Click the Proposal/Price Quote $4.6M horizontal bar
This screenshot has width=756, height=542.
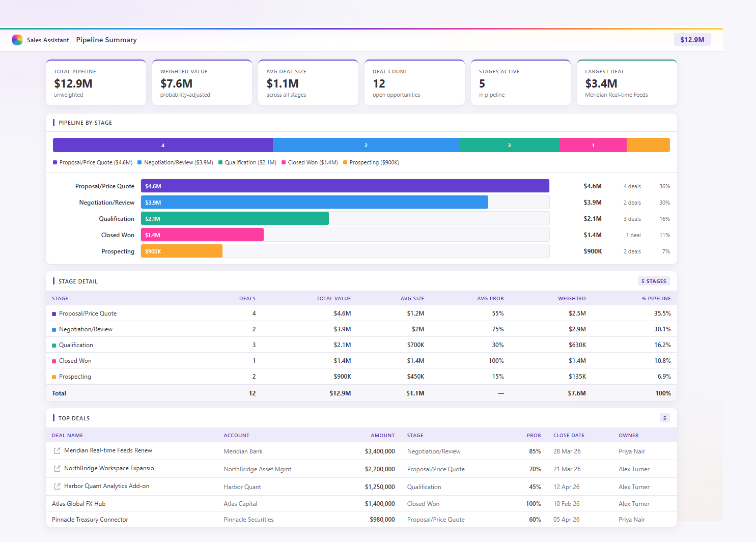tap(345, 186)
